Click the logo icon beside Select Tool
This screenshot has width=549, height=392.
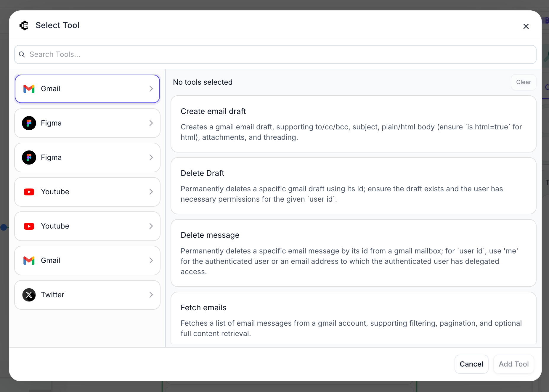click(x=24, y=25)
